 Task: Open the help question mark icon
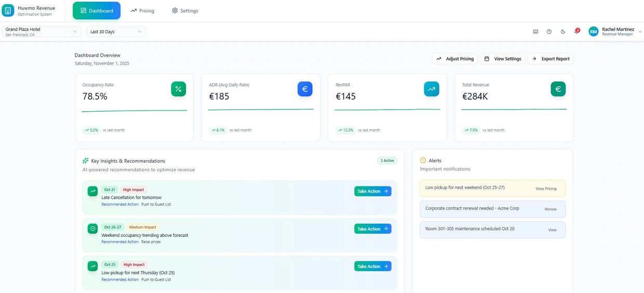point(549,32)
